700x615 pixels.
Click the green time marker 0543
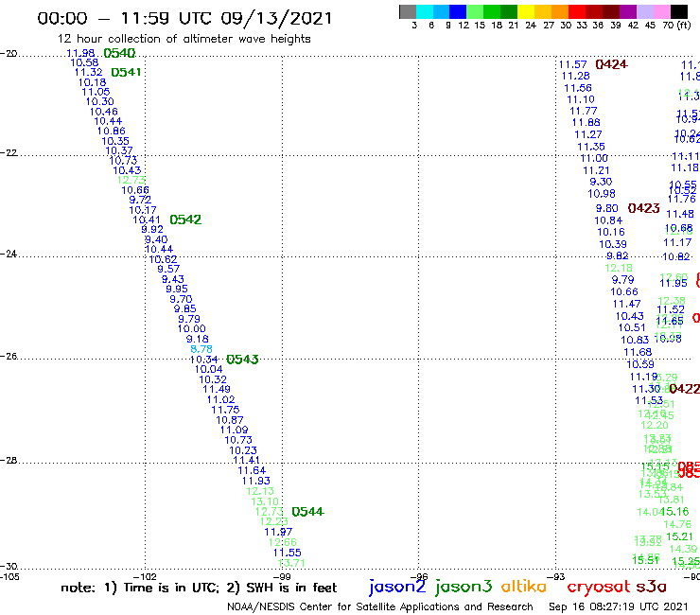point(242,360)
